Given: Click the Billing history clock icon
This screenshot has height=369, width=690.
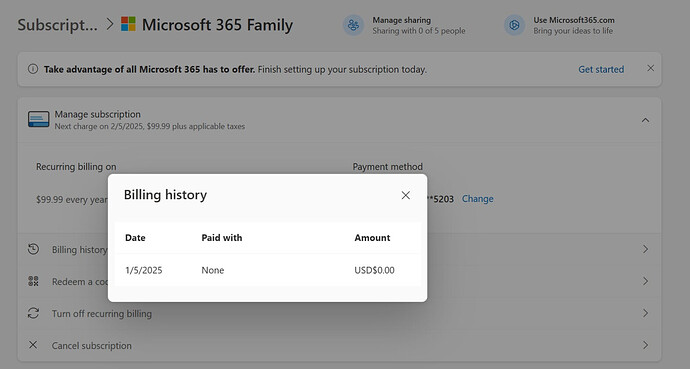Looking at the screenshot, I should coord(33,249).
